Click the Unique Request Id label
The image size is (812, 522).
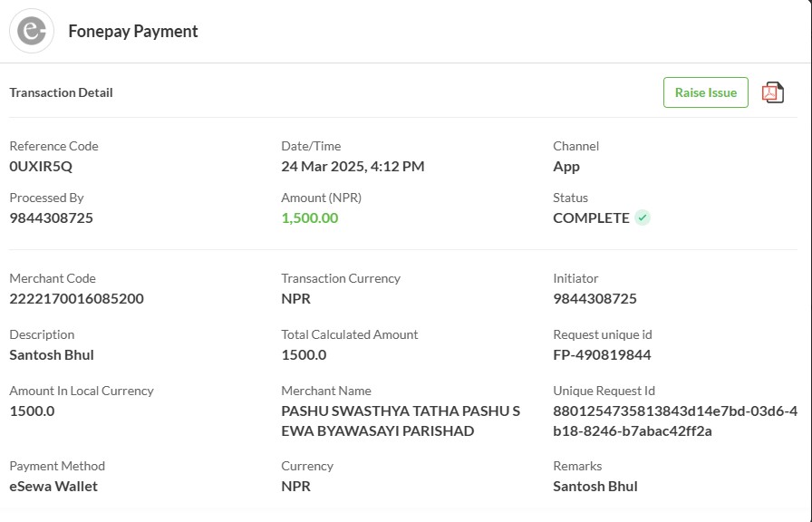tap(604, 391)
